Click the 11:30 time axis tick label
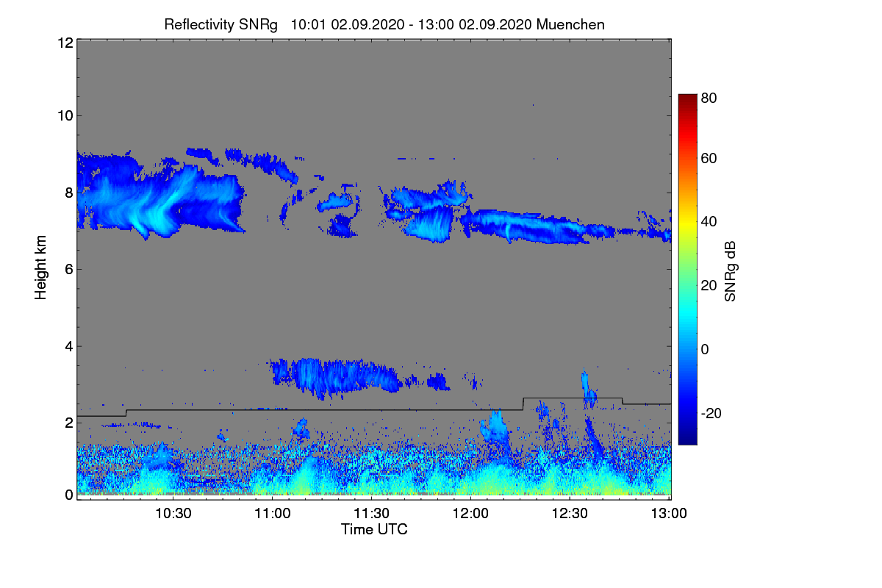The height and width of the screenshot is (588, 882). pyautogui.click(x=372, y=513)
